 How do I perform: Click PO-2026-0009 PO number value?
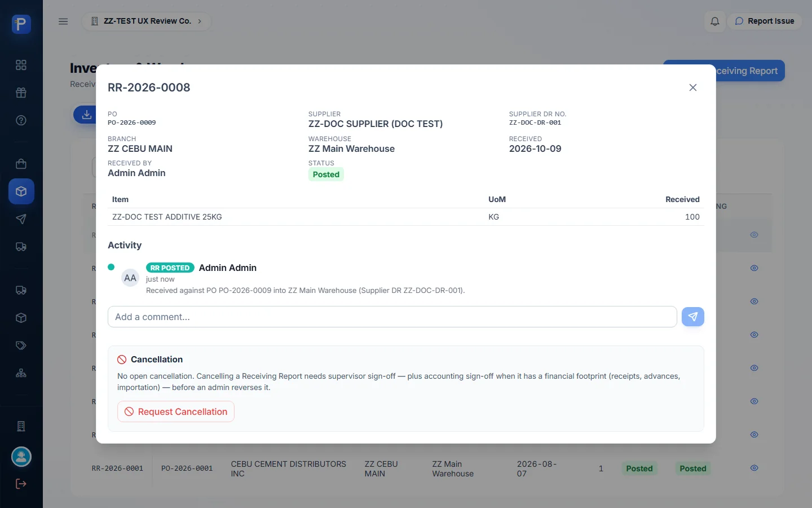click(x=132, y=122)
